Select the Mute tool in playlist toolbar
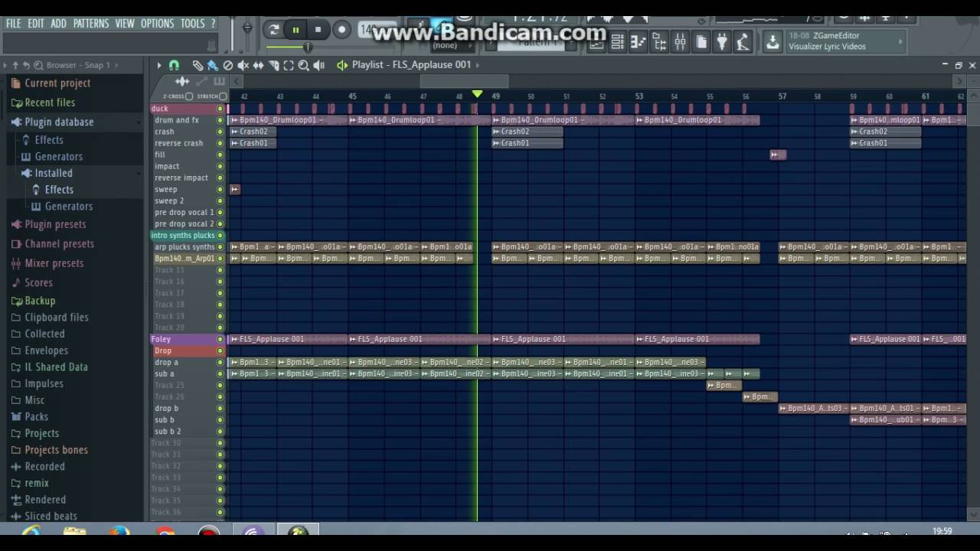 click(x=243, y=65)
